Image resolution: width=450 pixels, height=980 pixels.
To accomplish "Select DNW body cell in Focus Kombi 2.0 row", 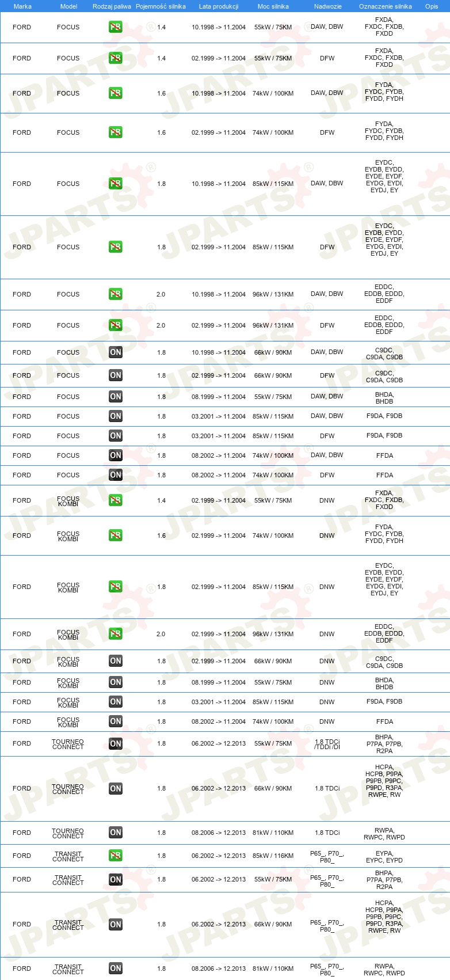I will click(327, 634).
